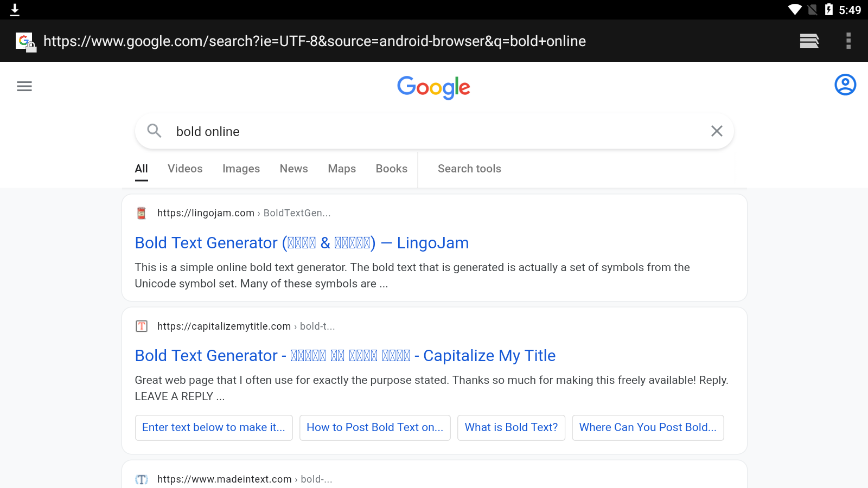The image size is (868, 488).
Task: Click the LingoJam result description text
Action: [412, 275]
